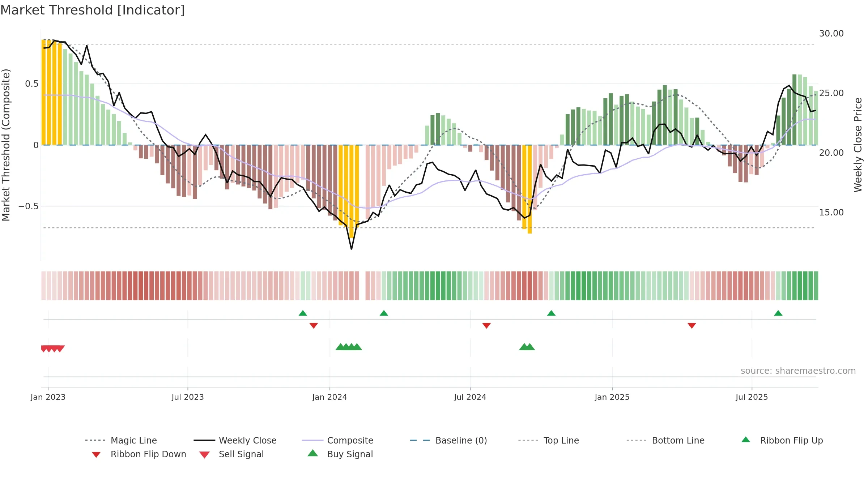
Task: Toggle the Ribbon Flip Up legend entry
Action: click(782, 440)
